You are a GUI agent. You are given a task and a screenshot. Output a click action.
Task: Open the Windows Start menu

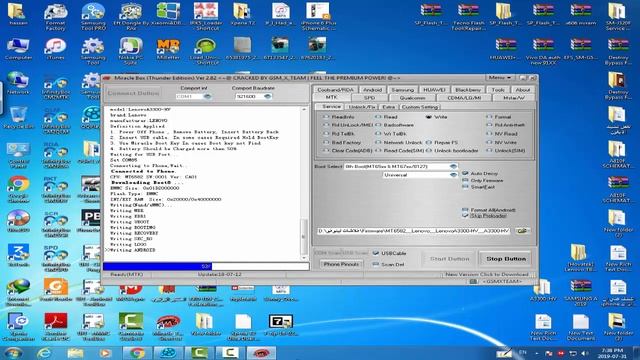tap(12, 353)
